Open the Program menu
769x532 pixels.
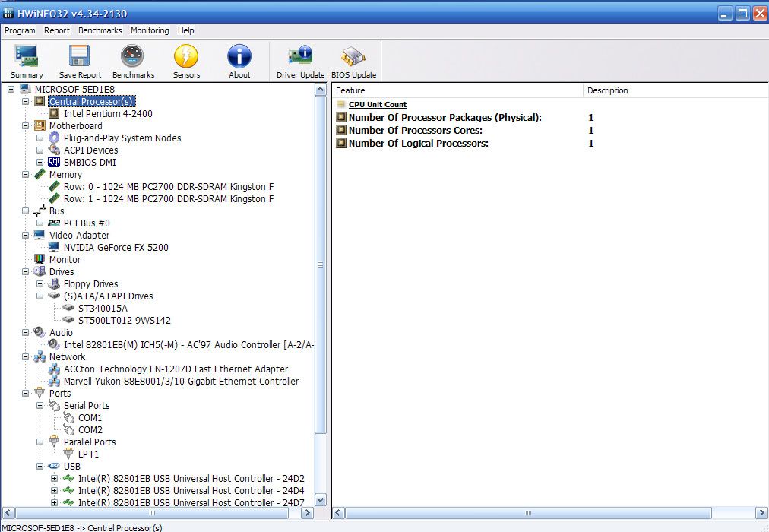(20, 30)
